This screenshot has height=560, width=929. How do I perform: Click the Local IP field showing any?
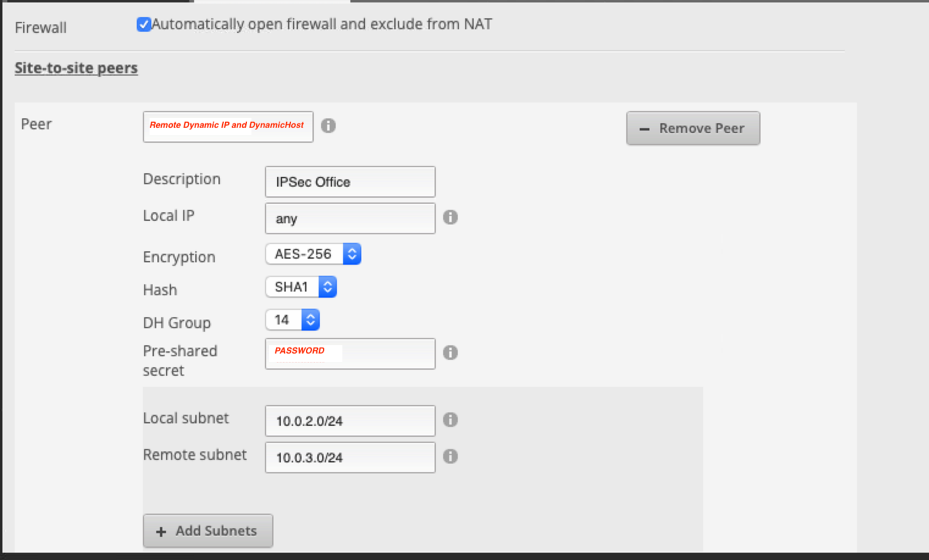(350, 218)
